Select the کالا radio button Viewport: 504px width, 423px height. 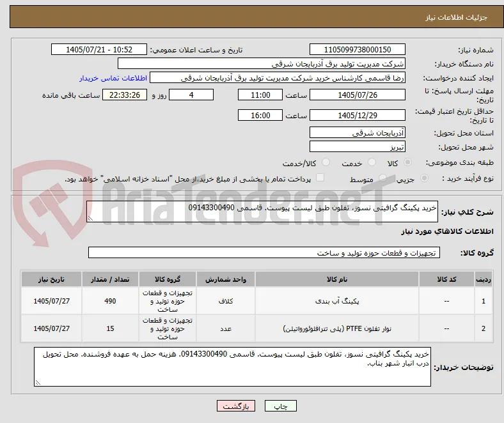407,162
